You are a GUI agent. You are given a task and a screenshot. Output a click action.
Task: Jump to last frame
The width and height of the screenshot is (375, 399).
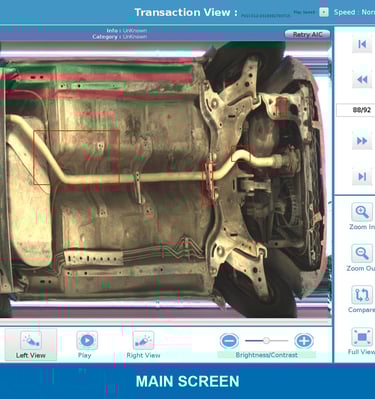point(362,177)
